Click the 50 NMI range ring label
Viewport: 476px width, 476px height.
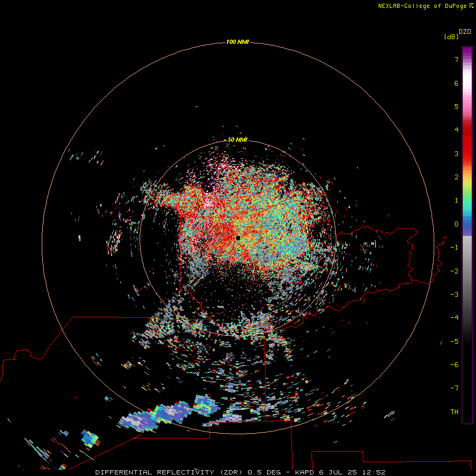pyautogui.click(x=237, y=140)
